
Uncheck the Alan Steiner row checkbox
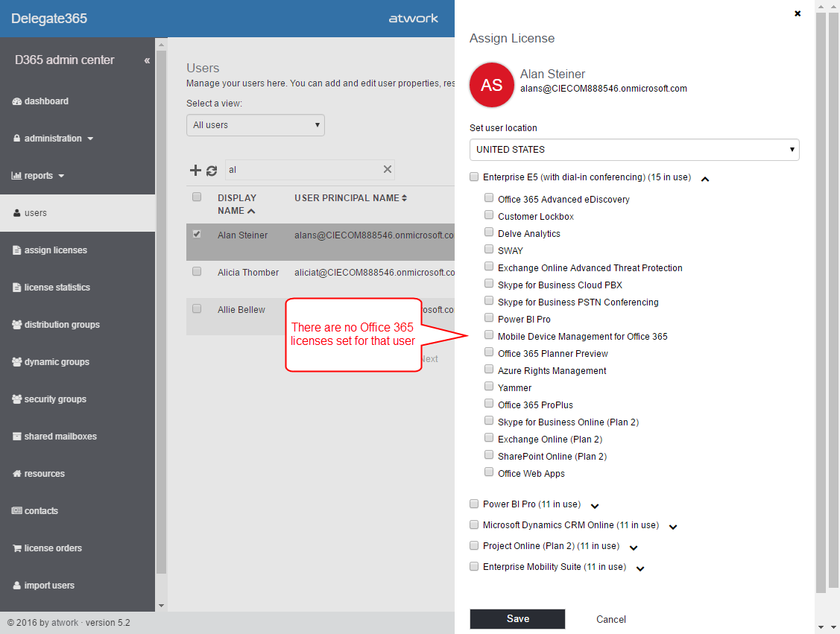[x=197, y=234]
